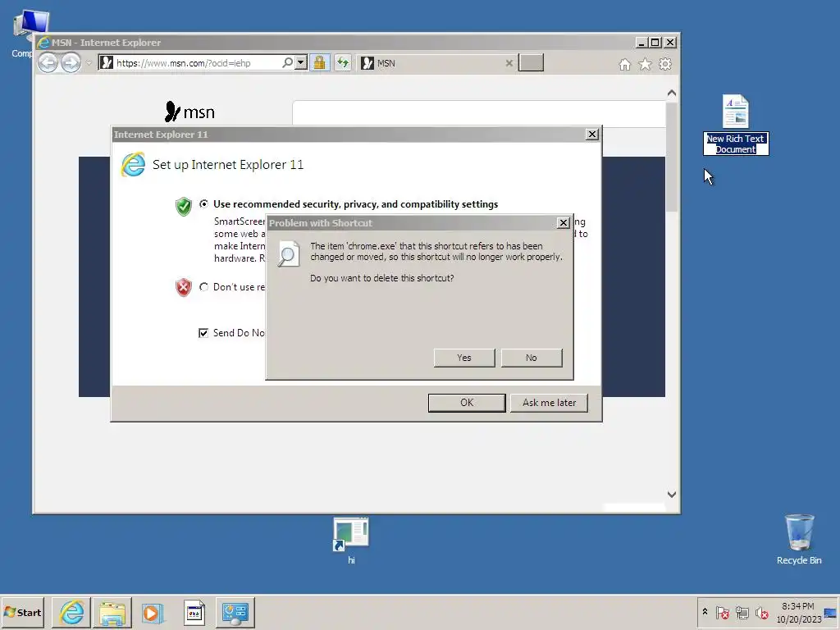Click the Control Panel taskbar icon
This screenshot has width=840, height=630.
pos(235,612)
